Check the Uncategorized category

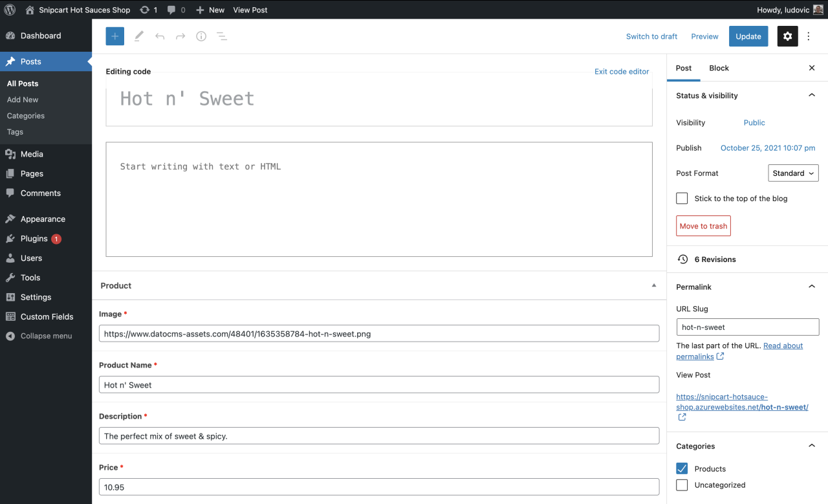coord(682,485)
